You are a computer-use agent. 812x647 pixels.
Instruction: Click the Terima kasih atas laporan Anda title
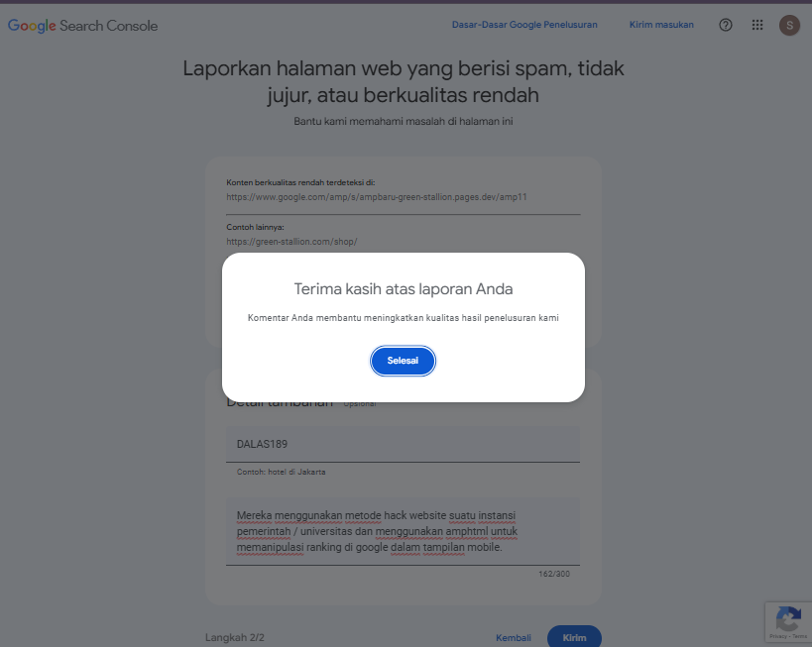click(x=404, y=288)
